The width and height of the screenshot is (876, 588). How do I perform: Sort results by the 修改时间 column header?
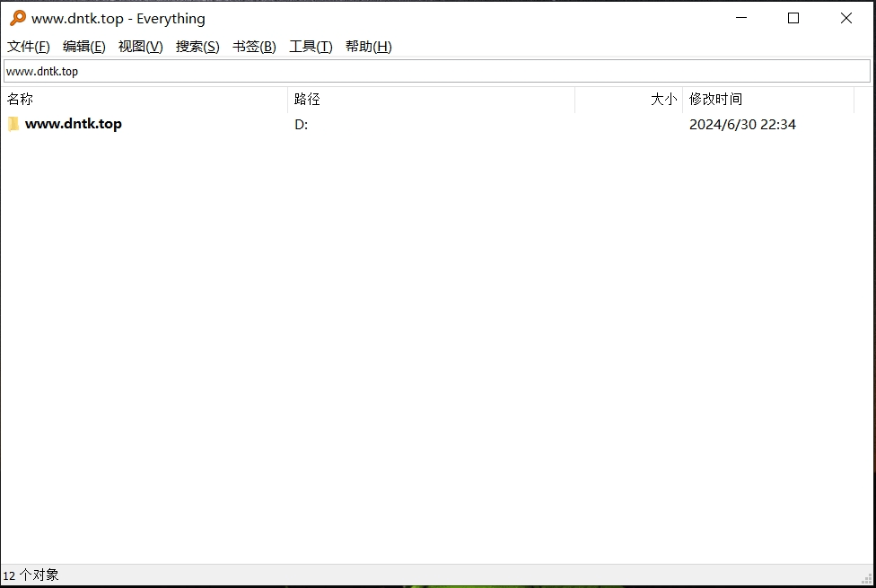(768, 99)
